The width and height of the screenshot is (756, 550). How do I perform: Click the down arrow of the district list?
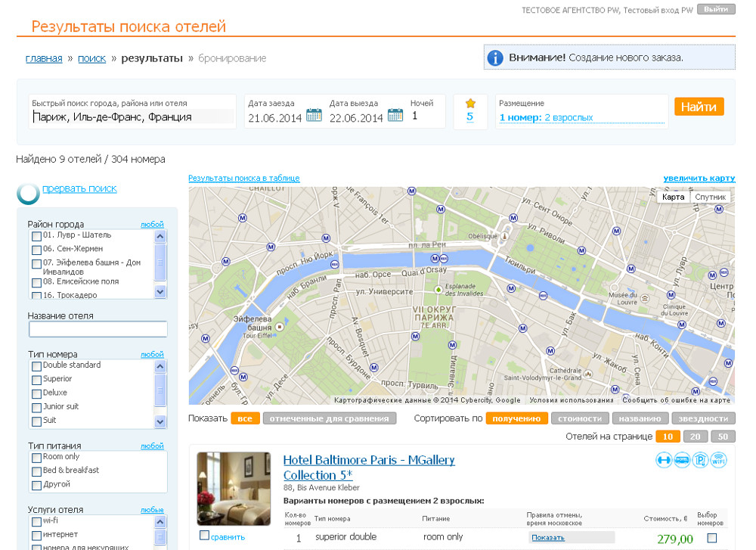point(160,291)
